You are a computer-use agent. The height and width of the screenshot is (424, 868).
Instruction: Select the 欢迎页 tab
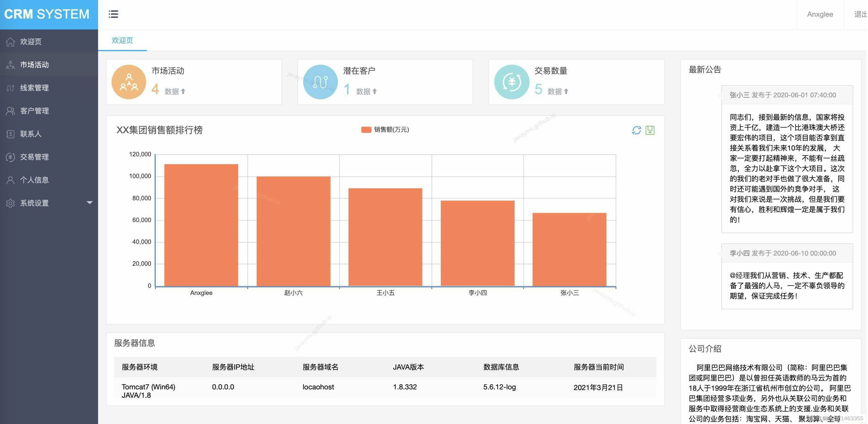click(122, 40)
